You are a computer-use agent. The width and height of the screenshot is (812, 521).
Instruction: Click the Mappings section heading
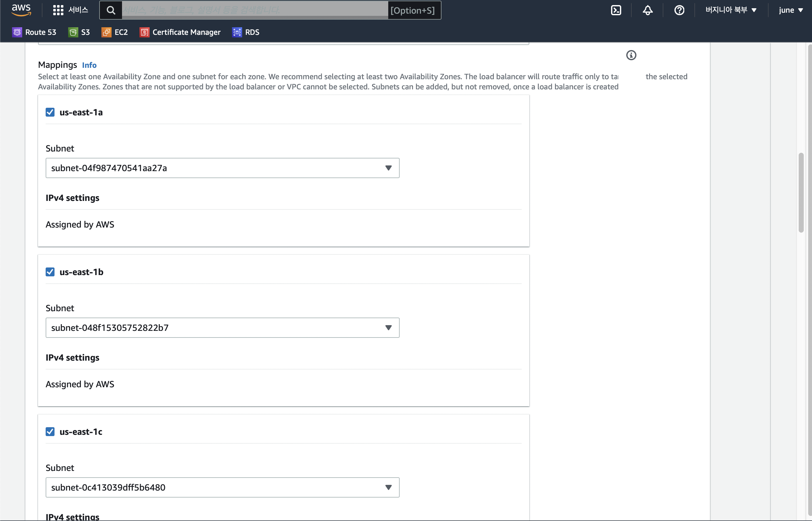[x=57, y=65]
